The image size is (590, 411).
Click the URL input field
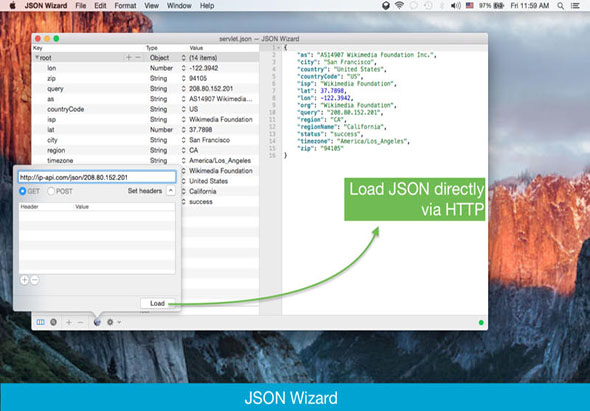(97, 177)
